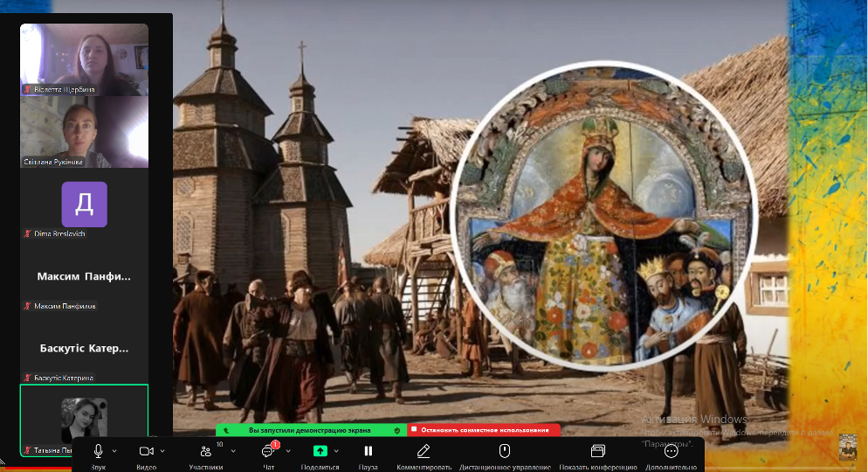The image size is (868, 472).
Task: Toggle the Видео camera icon
Action: pyautogui.click(x=147, y=451)
